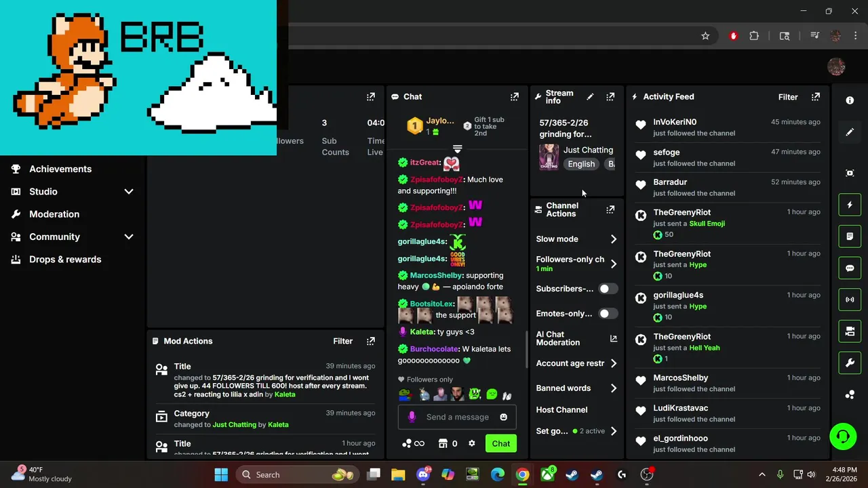Viewport: 868px width, 488px height.
Task: Open Slow mode options
Action: point(576,239)
